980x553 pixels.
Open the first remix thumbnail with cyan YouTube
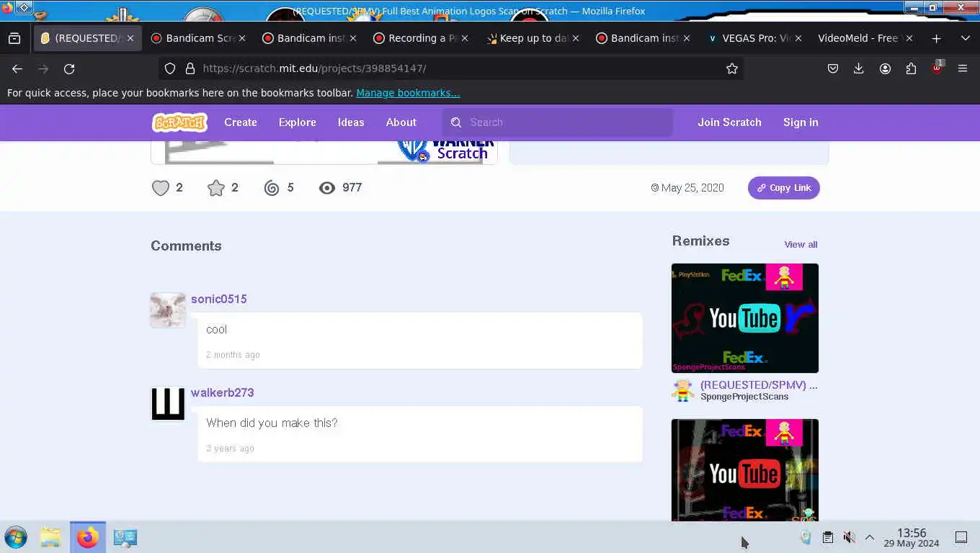745,318
